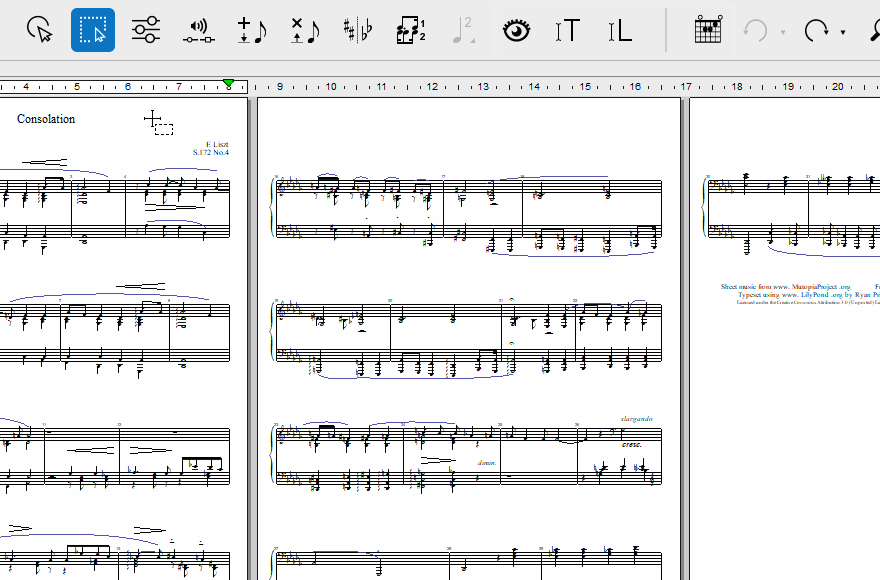Open the sharps and flats accidentals tool
This screenshot has height=580, width=880.
(357, 30)
